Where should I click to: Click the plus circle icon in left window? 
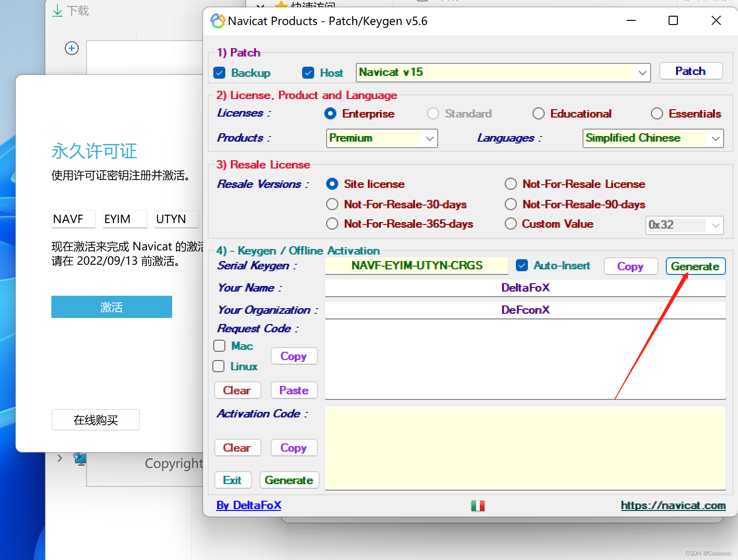(72, 48)
